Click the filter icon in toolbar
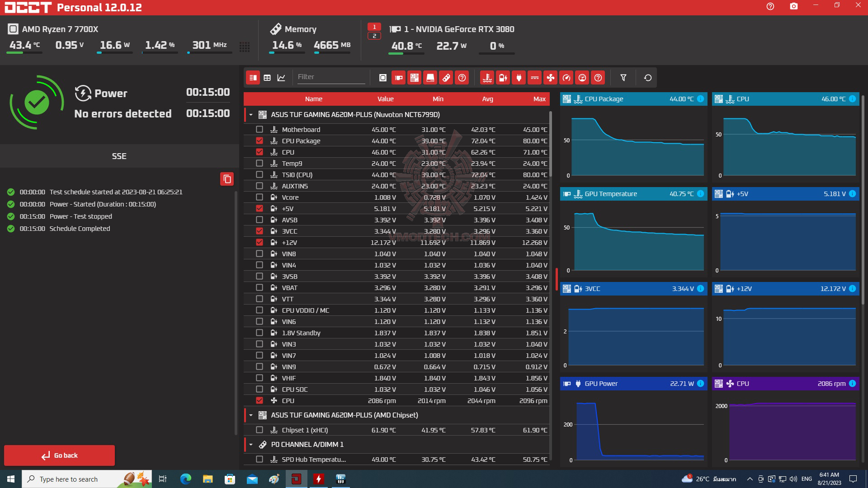 (x=623, y=77)
